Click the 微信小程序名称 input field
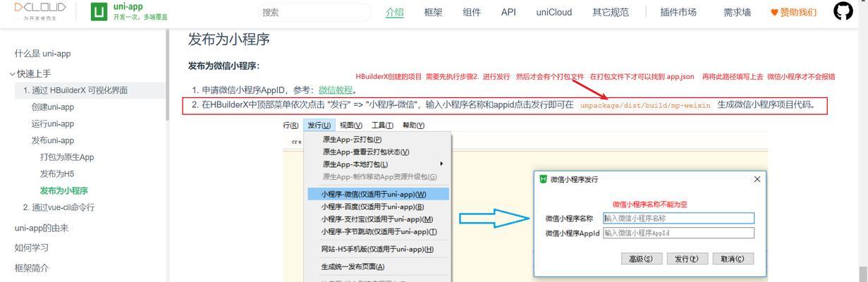 (x=678, y=218)
